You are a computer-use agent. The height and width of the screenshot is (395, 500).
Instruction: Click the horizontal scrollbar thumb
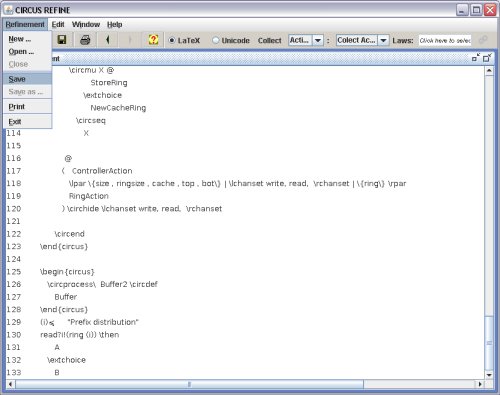click(189, 384)
